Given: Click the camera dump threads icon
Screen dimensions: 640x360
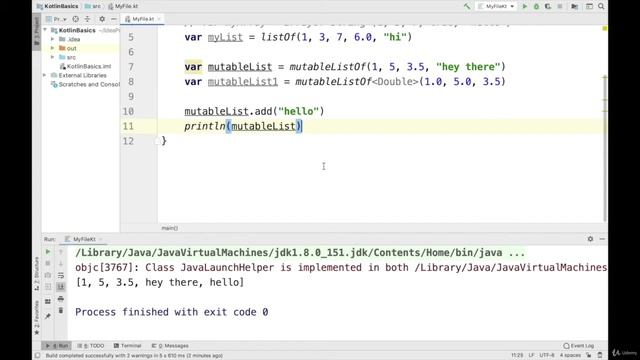Looking at the screenshot, I should (48, 275).
